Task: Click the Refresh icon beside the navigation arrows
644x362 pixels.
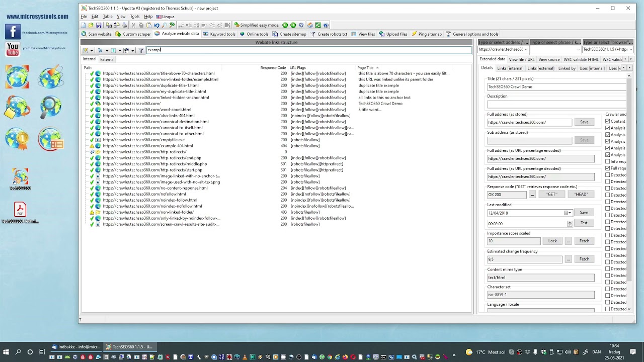Action: point(301,25)
